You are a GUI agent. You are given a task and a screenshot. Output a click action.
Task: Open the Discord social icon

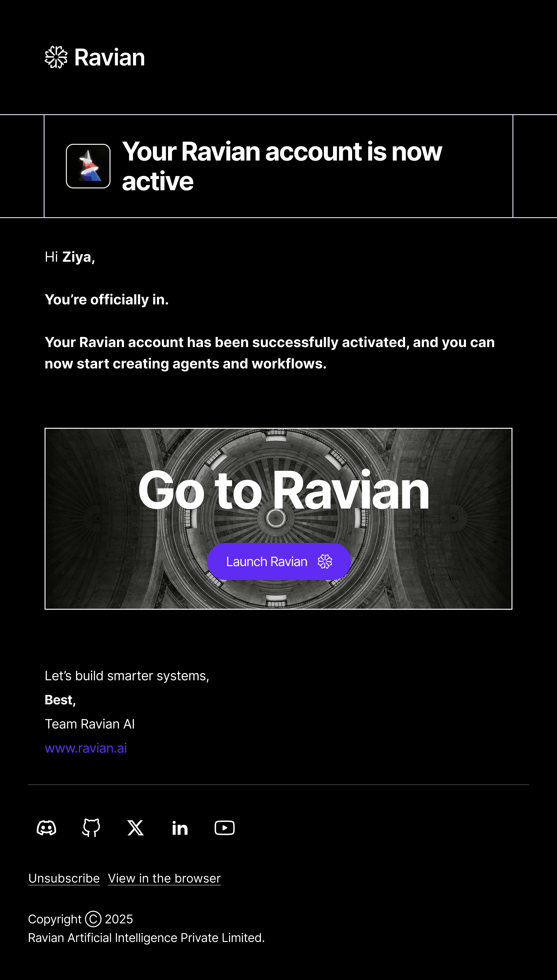point(47,828)
